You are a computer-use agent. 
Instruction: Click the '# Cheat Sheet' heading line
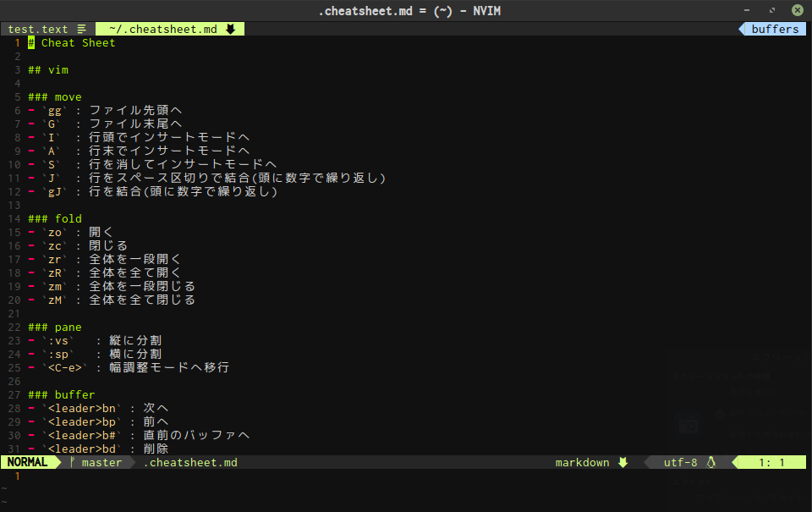[71, 43]
